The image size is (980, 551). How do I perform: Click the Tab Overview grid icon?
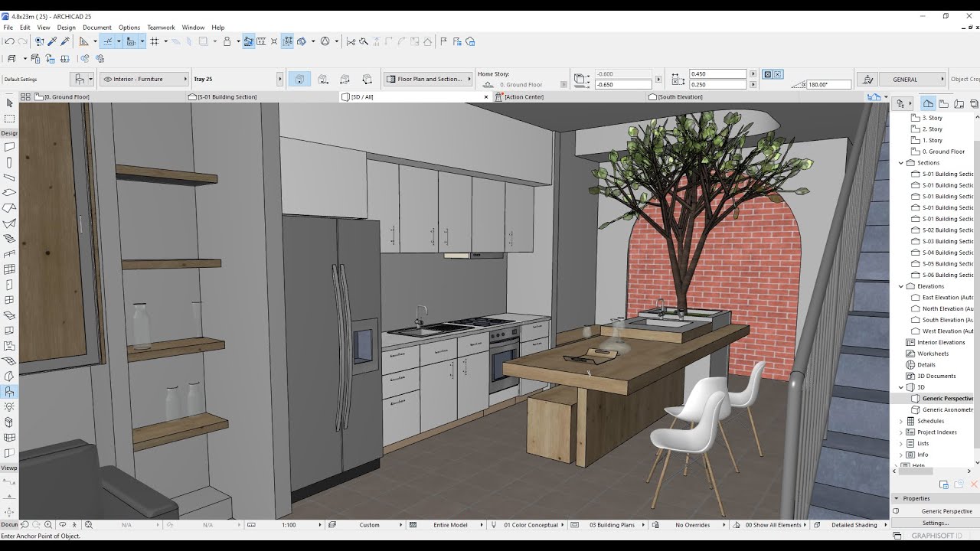click(25, 97)
